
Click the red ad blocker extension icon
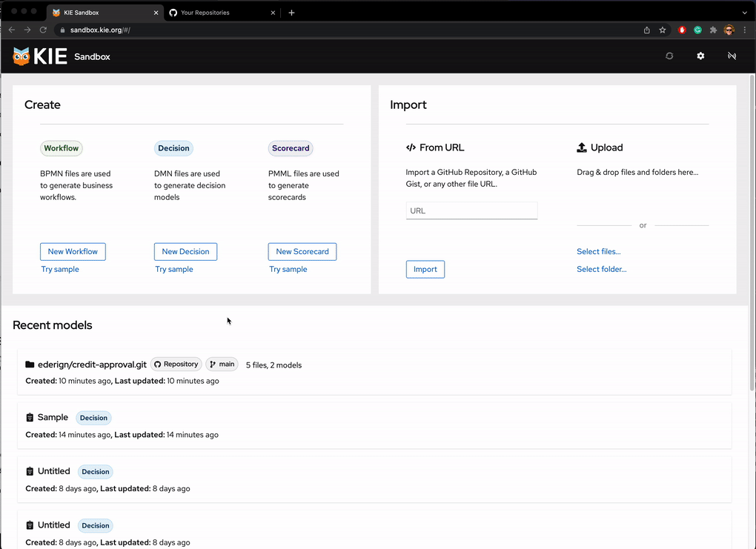coord(682,30)
